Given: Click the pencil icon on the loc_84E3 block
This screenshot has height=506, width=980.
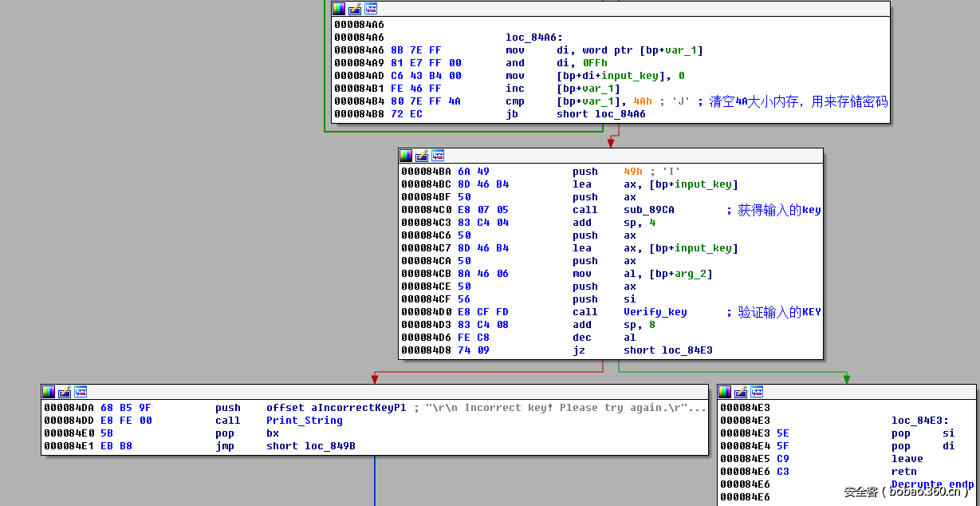Looking at the screenshot, I should click(x=741, y=392).
